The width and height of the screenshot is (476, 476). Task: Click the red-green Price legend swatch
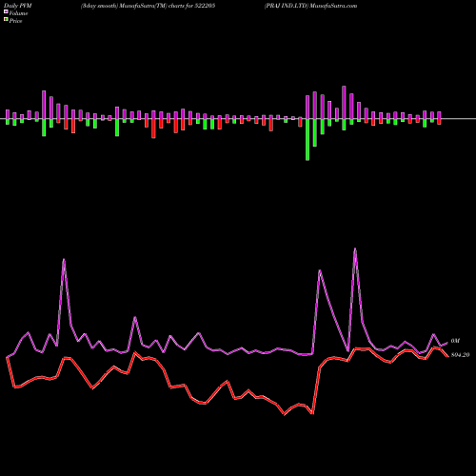point(6,20)
